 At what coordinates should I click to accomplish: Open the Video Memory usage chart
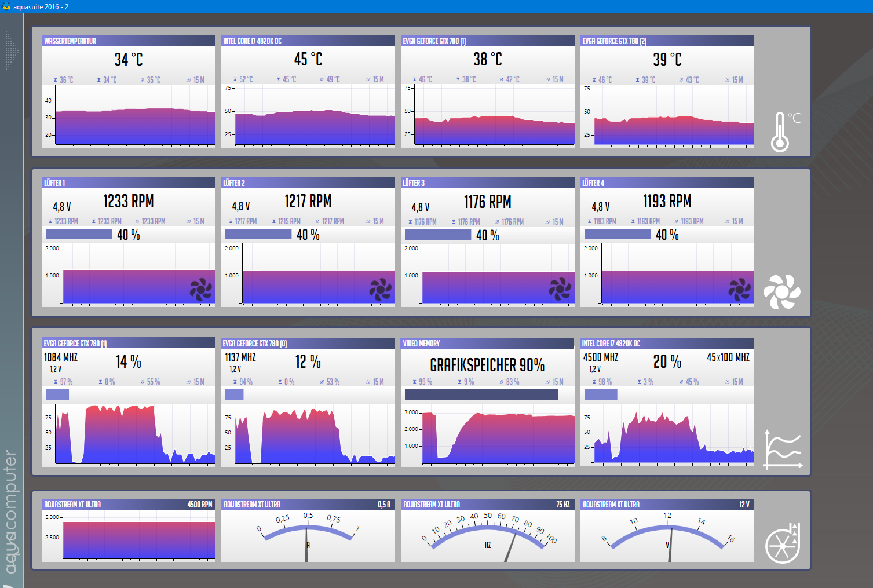click(488, 436)
